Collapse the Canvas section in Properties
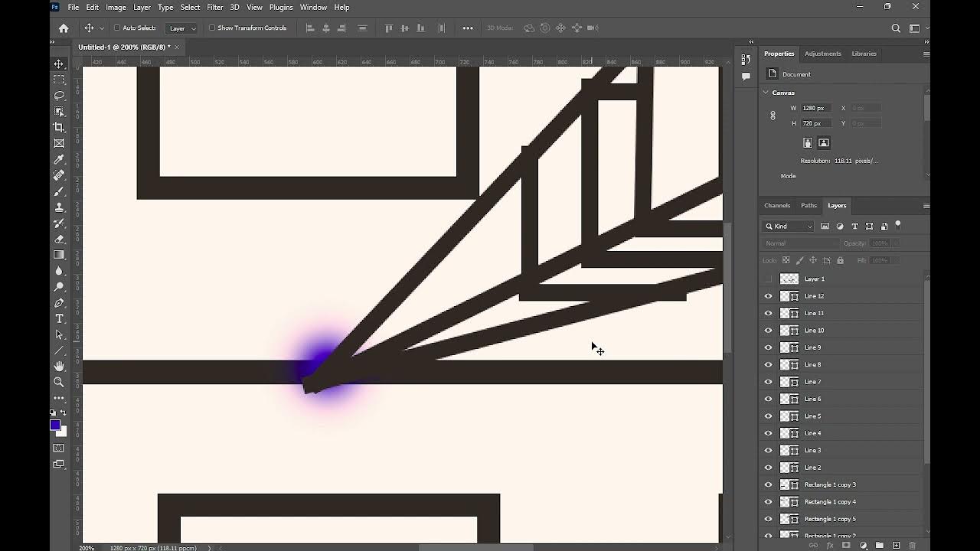Screen dimensions: 980x551 point(766,93)
